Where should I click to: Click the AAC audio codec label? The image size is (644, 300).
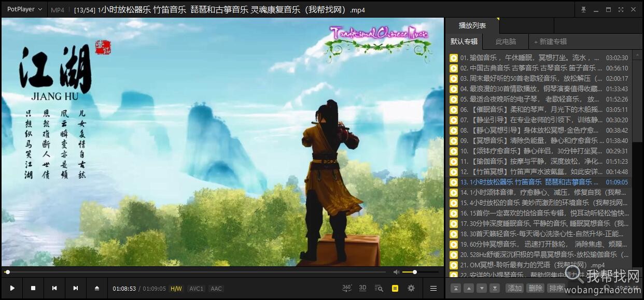coord(216,289)
